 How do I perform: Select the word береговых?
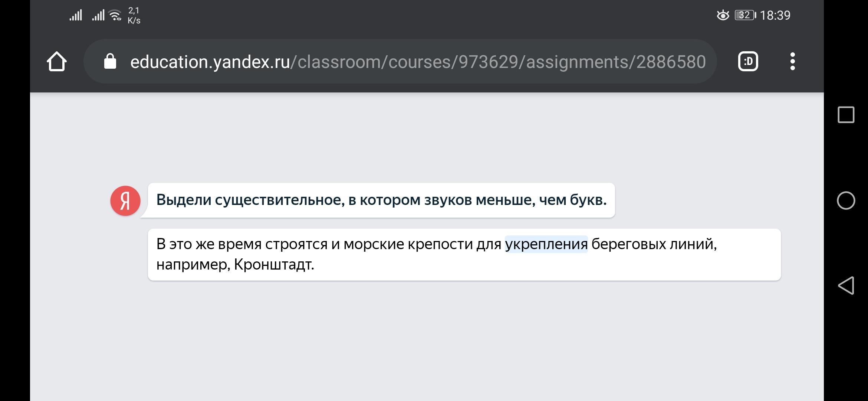pyautogui.click(x=628, y=244)
